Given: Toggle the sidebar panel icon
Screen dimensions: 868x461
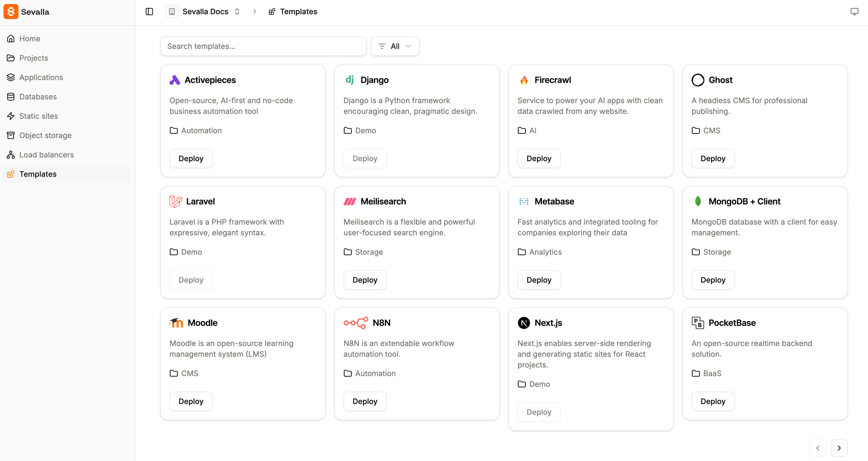Looking at the screenshot, I should [149, 12].
